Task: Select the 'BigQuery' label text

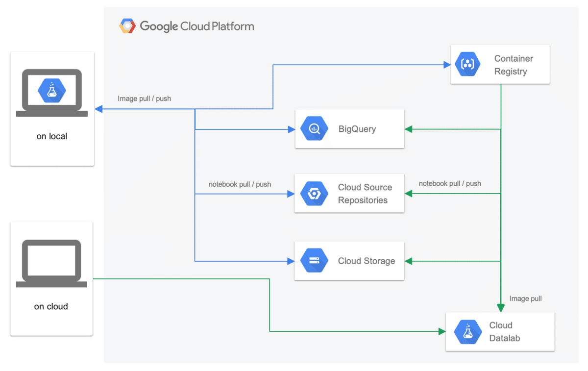Action: 357,129
